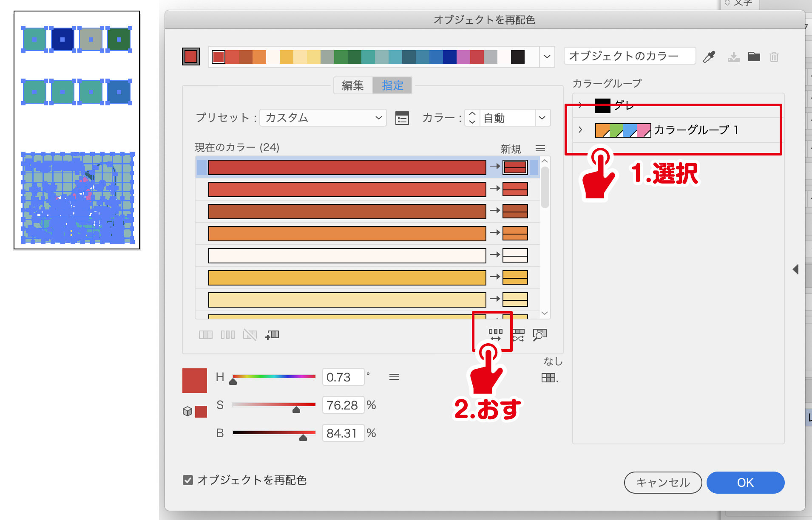Screen dimensions: 812x520
Task: Click the randomly change saturation and brightness icon
Action: coord(518,336)
